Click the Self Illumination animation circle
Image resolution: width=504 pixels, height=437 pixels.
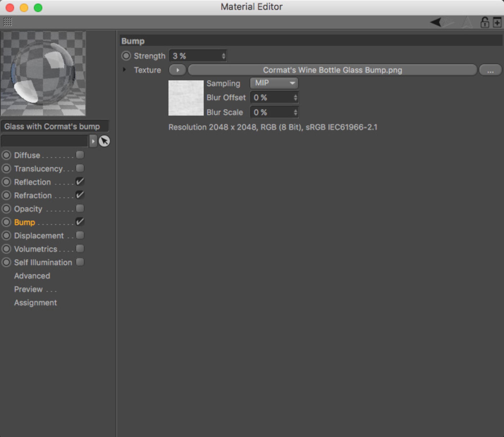coord(6,262)
